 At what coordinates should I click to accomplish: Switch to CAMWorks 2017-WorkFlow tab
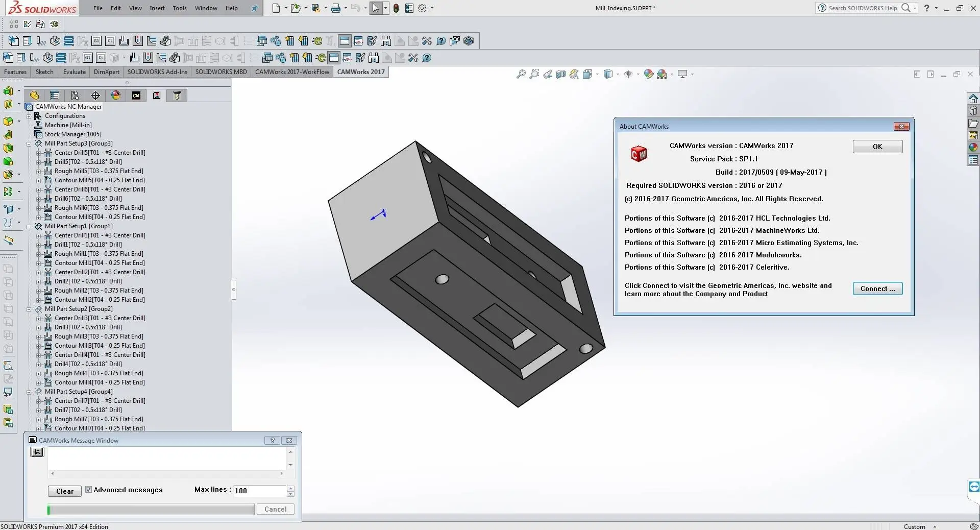click(292, 72)
